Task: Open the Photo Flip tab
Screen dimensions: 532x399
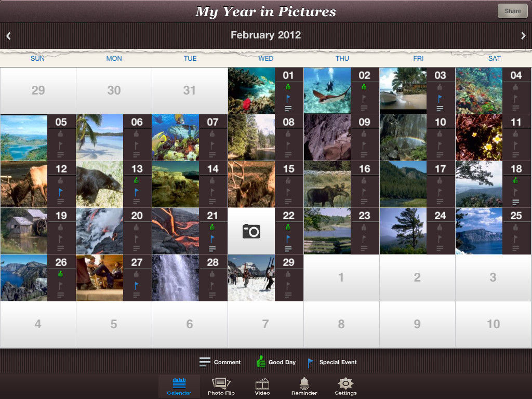Action: pyautogui.click(x=221, y=387)
